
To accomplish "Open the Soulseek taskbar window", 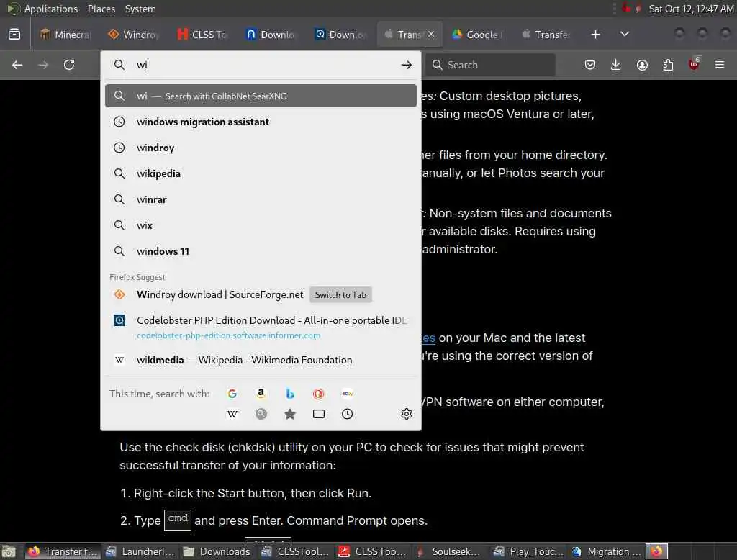I will click(449, 551).
